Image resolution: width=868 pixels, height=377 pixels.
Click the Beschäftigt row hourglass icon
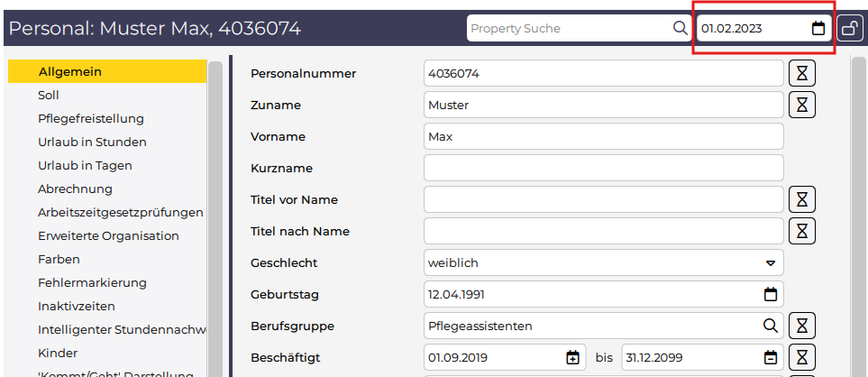click(x=802, y=357)
